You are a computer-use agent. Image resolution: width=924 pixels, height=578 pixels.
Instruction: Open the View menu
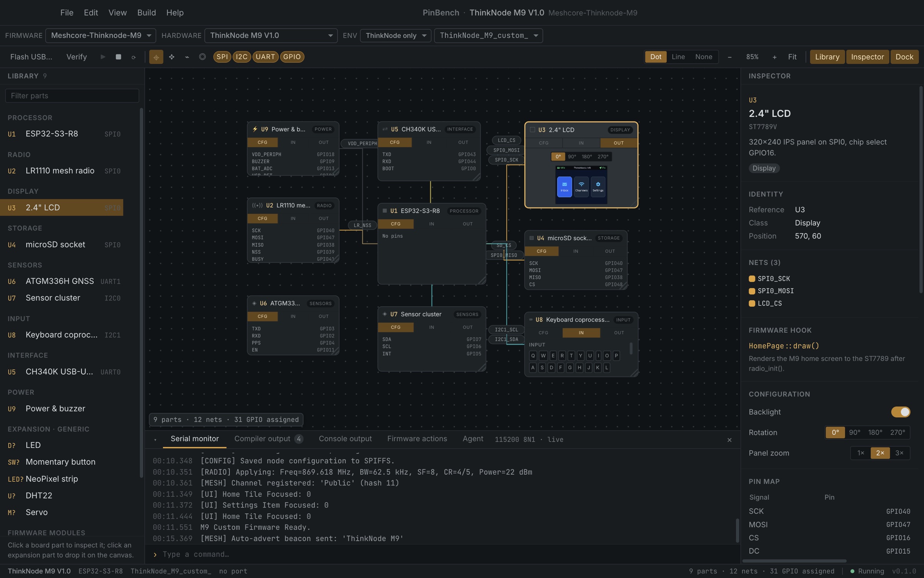(117, 13)
